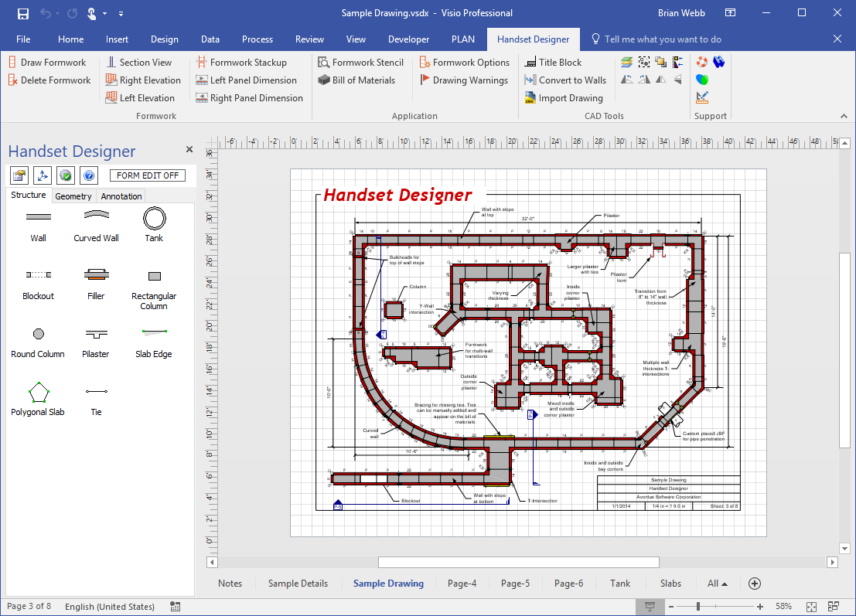Screen dimensions: 856x616
Task: Open the File menu
Action: [x=23, y=39]
